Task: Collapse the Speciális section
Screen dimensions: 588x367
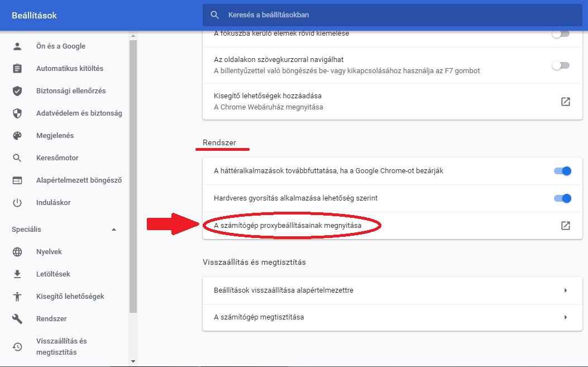Action: (113, 229)
